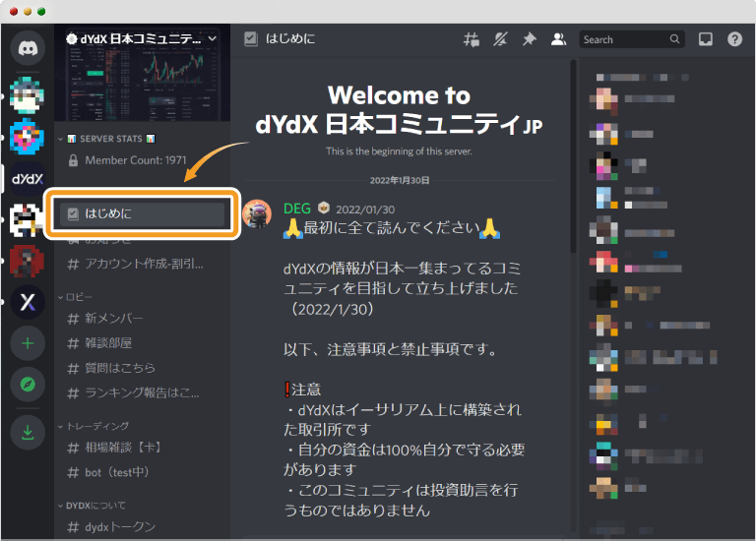Open dYdX 日本コミュニティ server dropdown menu
Image resolution: width=756 pixels, height=541 pixels.
213,38
